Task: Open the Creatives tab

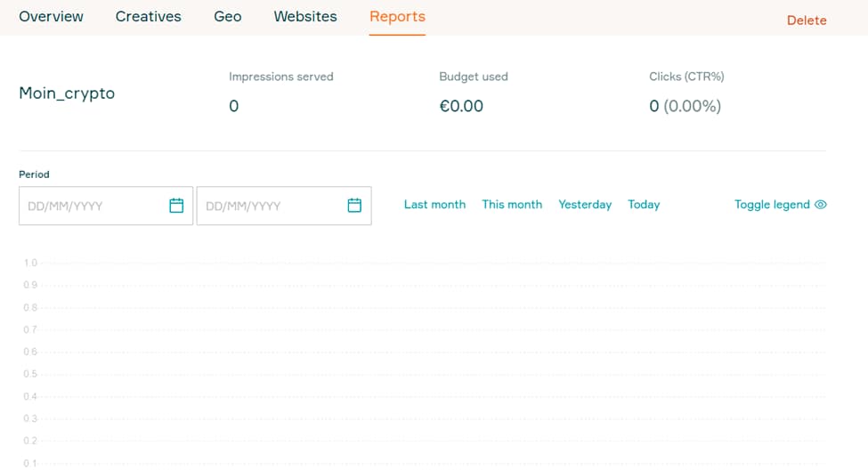Action: click(148, 17)
